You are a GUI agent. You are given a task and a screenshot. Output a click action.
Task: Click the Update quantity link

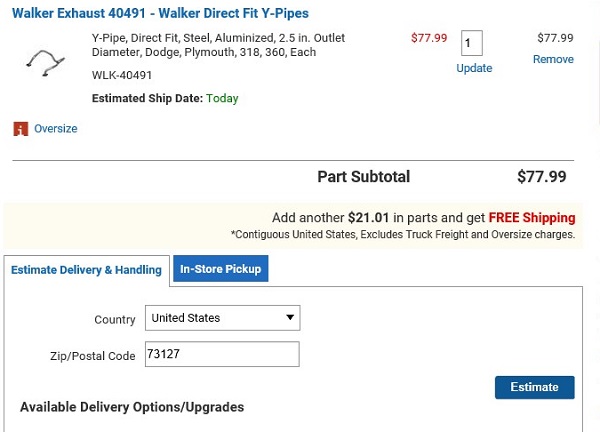point(474,68)
